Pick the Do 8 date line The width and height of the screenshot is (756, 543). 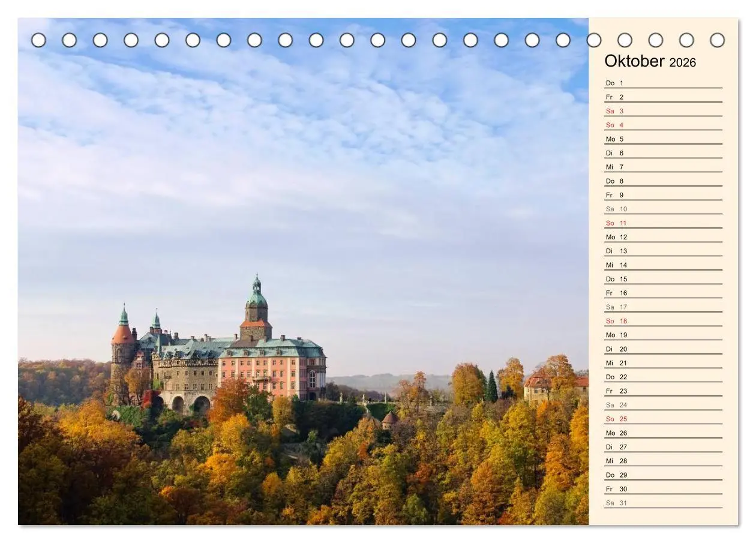[x=663, y=181]
